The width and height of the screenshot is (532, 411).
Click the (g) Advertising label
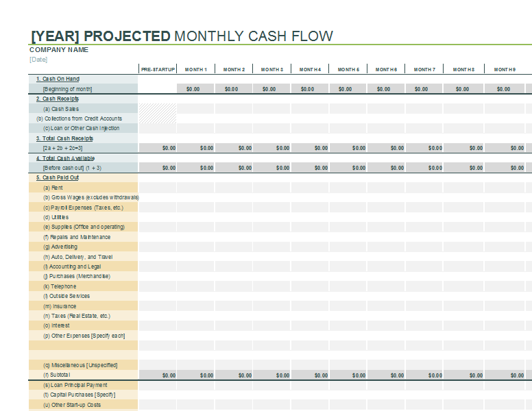(60, 247)
